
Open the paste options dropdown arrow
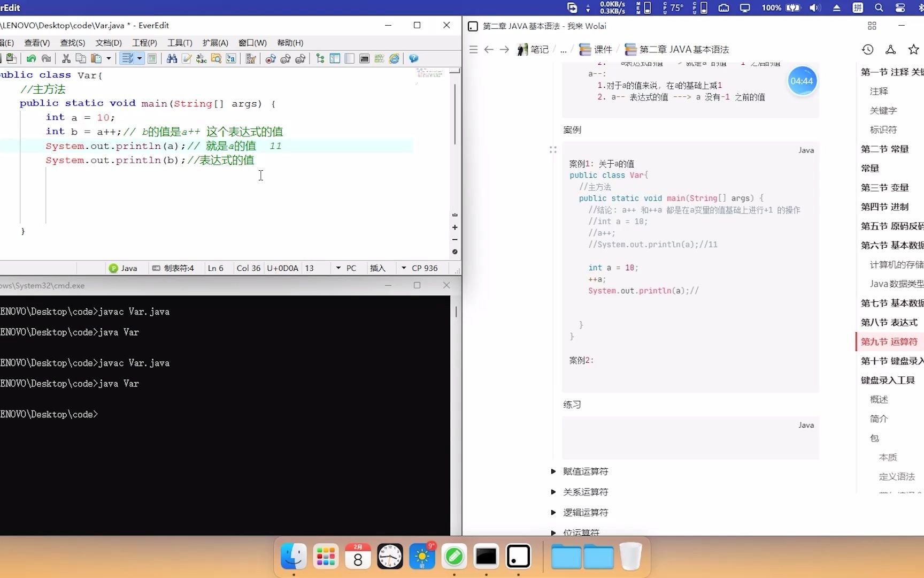[109, 58]
